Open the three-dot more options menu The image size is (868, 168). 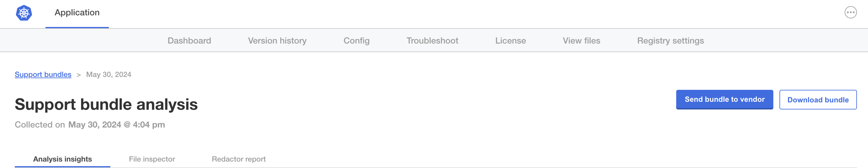coord(850,13)
